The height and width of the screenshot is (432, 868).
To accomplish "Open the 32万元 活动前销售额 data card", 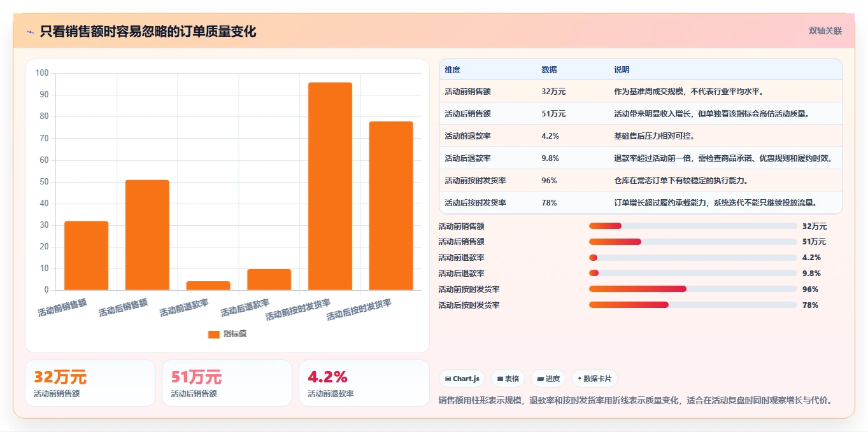I will pyautogui.click(x=90, y=383).
